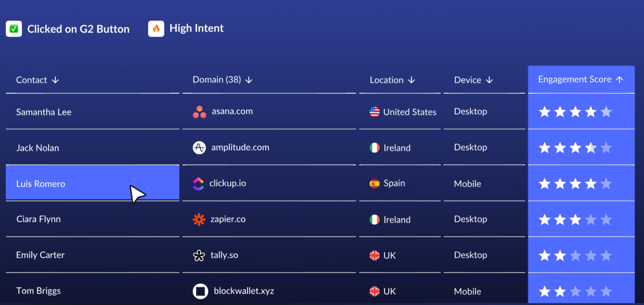Open the Luis Romero contact row
Viewport: 644px width, 305px height.
pyautogui.click(x=92, y=183)
